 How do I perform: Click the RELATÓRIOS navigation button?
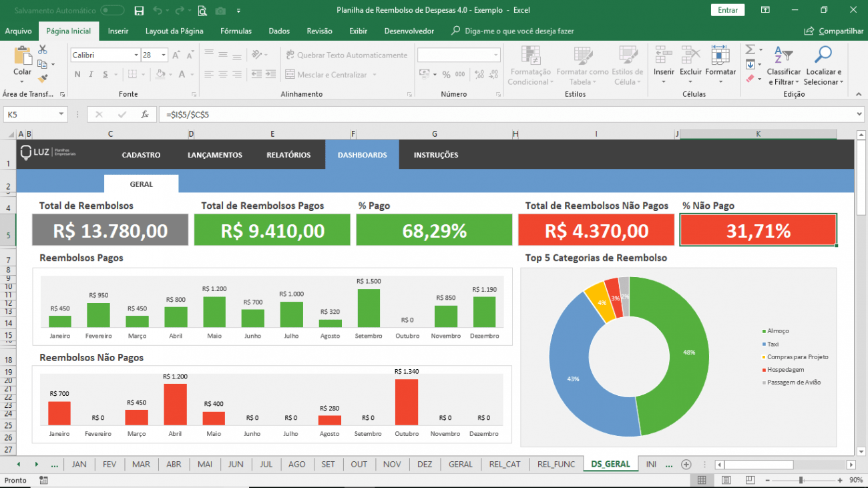tap(288, 155)
